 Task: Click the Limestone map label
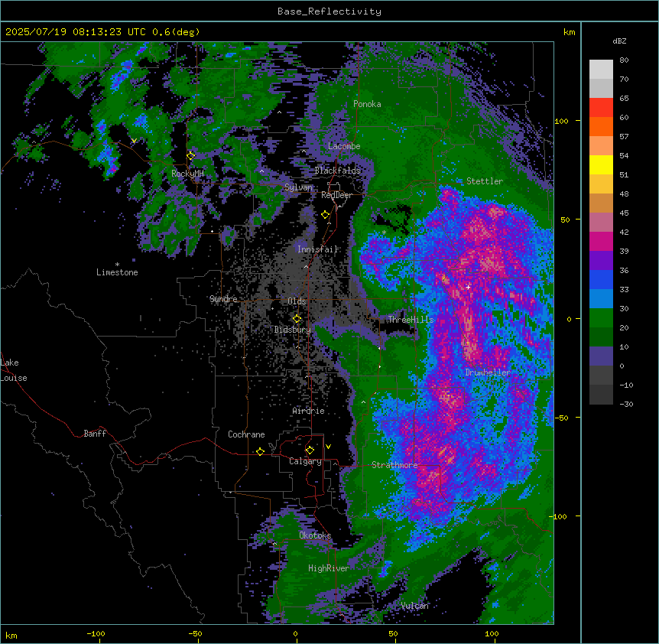coord(117,272)
